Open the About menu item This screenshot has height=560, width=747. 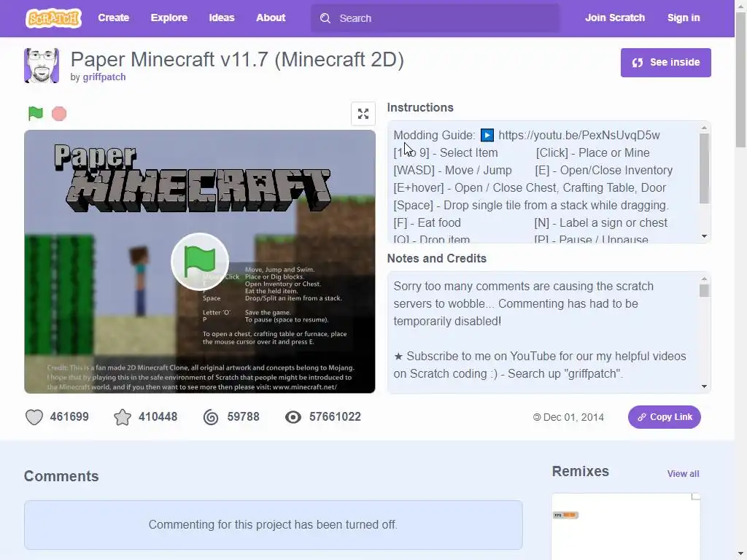click(271, 18)
